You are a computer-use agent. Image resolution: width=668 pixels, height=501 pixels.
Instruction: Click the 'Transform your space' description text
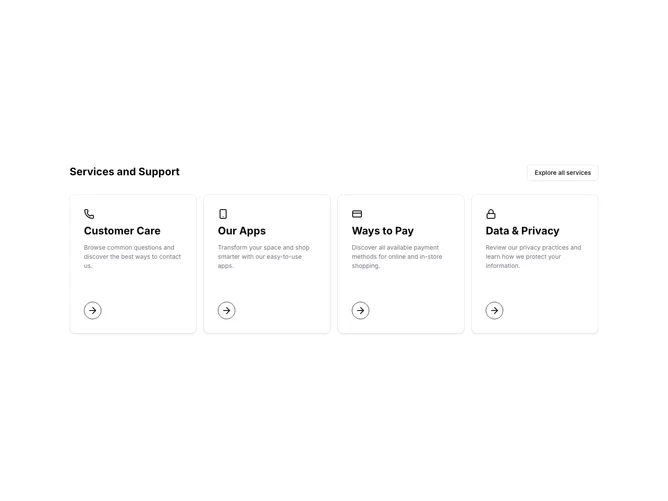pyautogui.click(x=264, y=256)
